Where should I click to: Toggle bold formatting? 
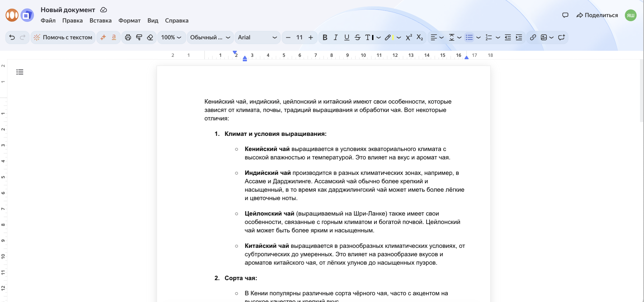click(325, 37)
